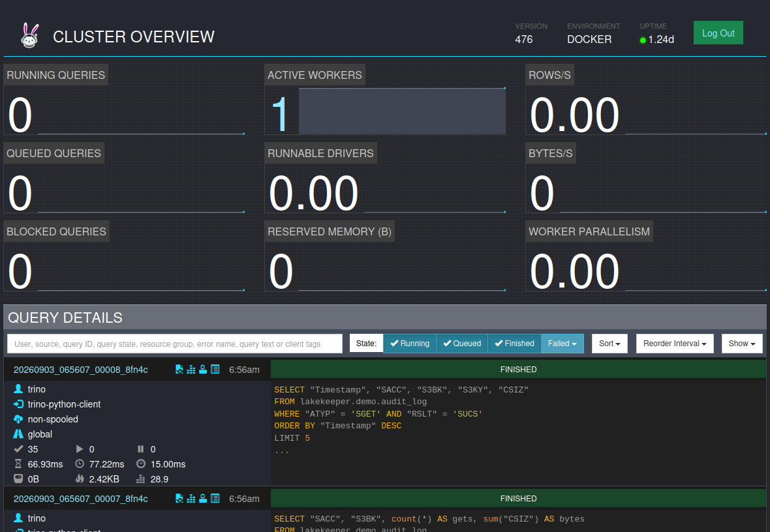Open the bar-chart icon for query 00007_8fn4c
770x532 pixels.
click(x=191, y=499)
